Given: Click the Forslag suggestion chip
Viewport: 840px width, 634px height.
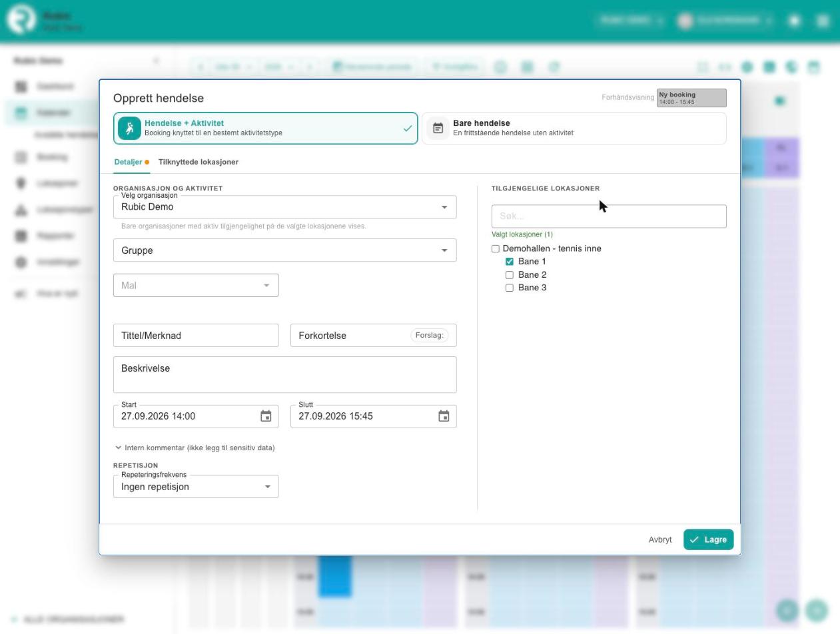Looking at the screenshot, I should click(430, 336).
